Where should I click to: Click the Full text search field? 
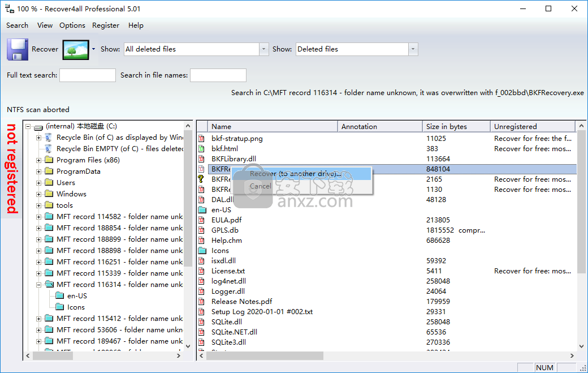pos(88,75)
